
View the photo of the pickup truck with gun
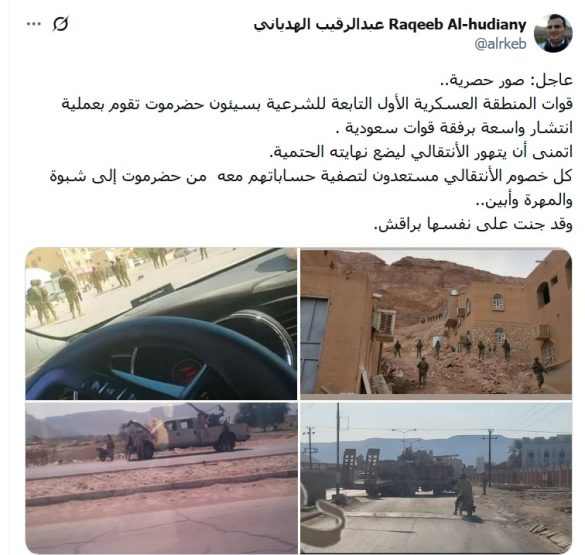pyautogui.click(x=161, y=478)
